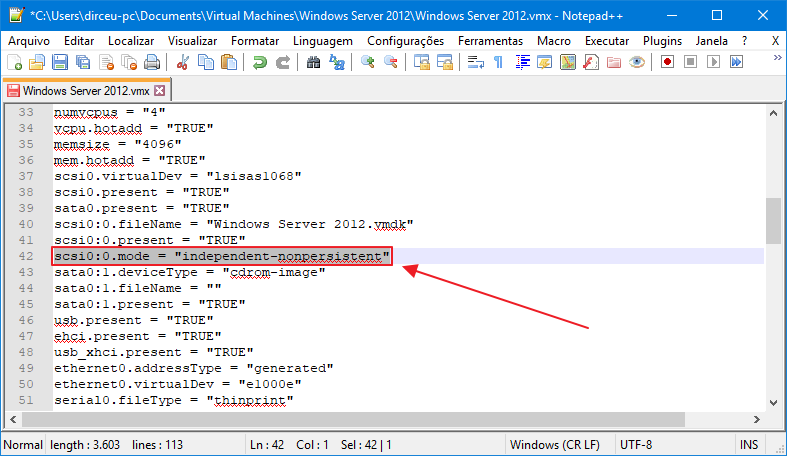Open the Executar menu
The image size is (787, 456).
[607, 41]
